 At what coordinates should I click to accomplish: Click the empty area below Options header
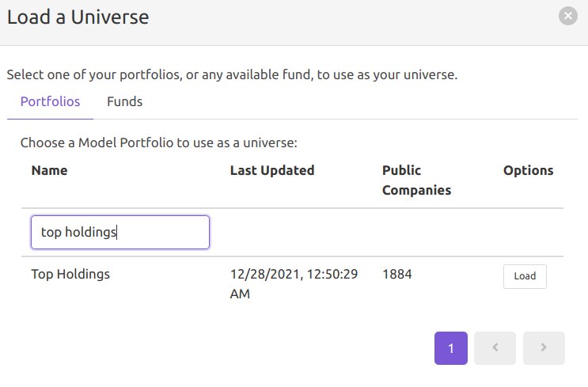[x=528, y=232]
